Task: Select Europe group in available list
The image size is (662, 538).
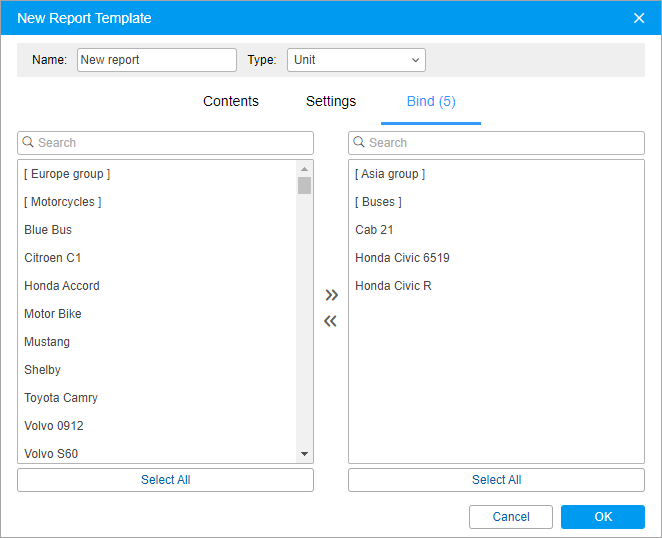Action: point(67,174)
